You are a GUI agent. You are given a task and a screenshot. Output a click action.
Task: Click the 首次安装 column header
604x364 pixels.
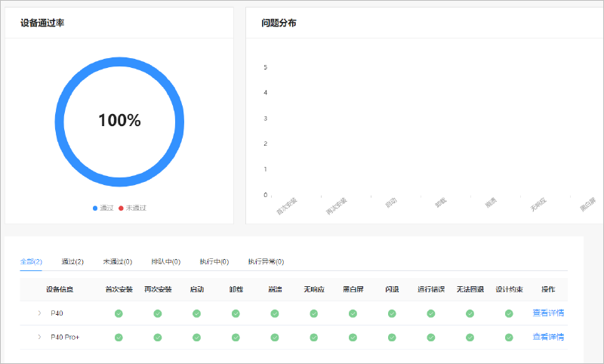click(119, 289)
